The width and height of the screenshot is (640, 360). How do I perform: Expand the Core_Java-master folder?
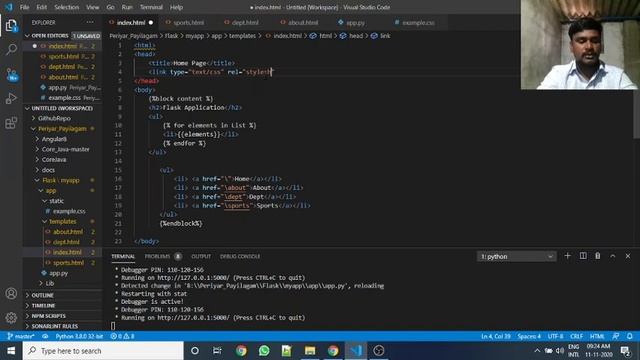point(65,149)
